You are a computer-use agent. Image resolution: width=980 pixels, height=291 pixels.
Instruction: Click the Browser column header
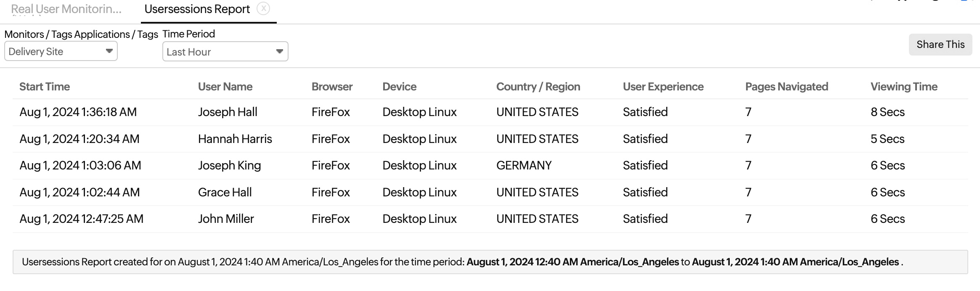pos(332,86)
